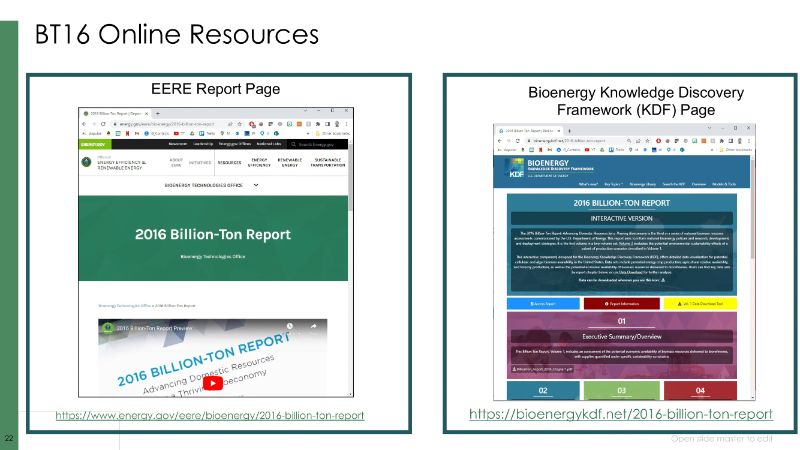This screenshot has height=450, width=800.
Task: Click the YouTube play button on video preview
Action: [x=213, y=381]
